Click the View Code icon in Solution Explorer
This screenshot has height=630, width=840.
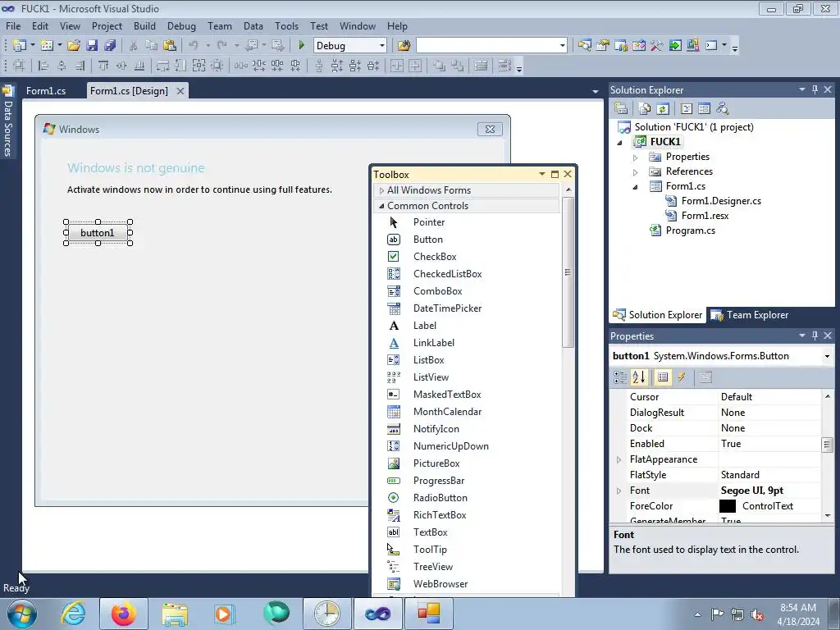(687, 109)
